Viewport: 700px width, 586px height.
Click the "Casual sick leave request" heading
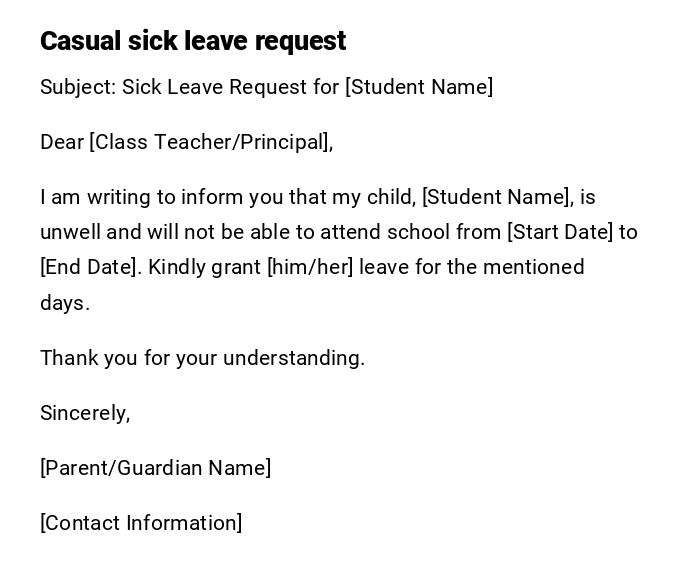pyautogui.click(x=193, y=41)
